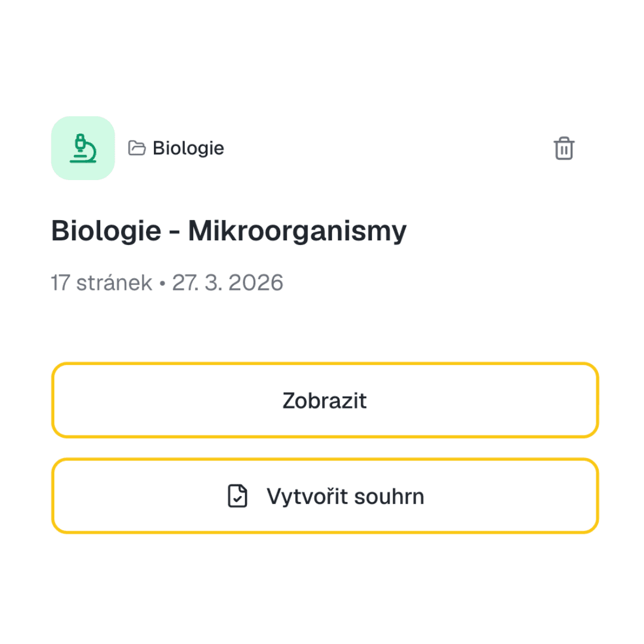Click the Zobrazit text label
The height and width of the screenshot is (644, 644).
tap(324, 401)
